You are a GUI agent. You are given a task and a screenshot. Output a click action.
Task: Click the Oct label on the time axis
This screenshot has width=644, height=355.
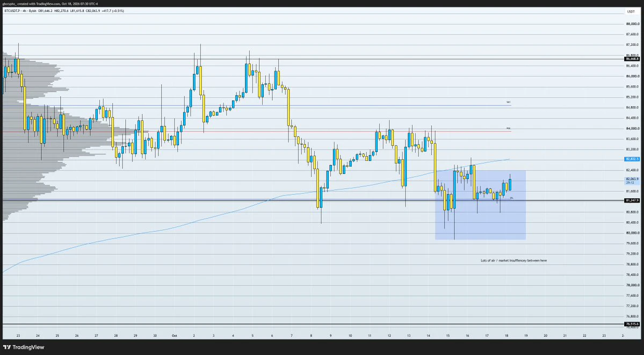click(174, 336)
